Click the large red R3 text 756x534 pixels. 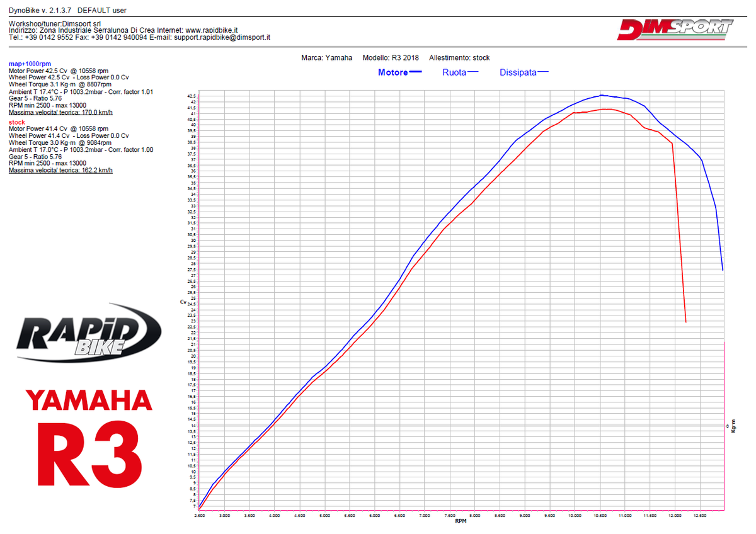point(89,454)
